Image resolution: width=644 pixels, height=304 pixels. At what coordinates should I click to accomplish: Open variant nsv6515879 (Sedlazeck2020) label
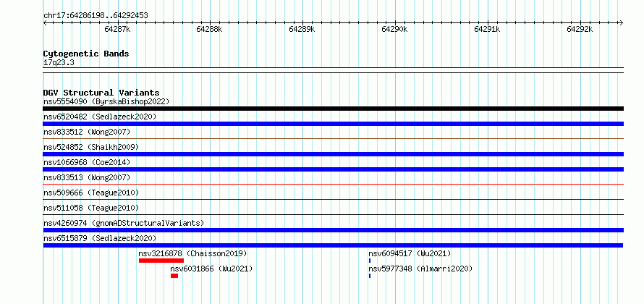pyautogui.click(x=100, y=238)
